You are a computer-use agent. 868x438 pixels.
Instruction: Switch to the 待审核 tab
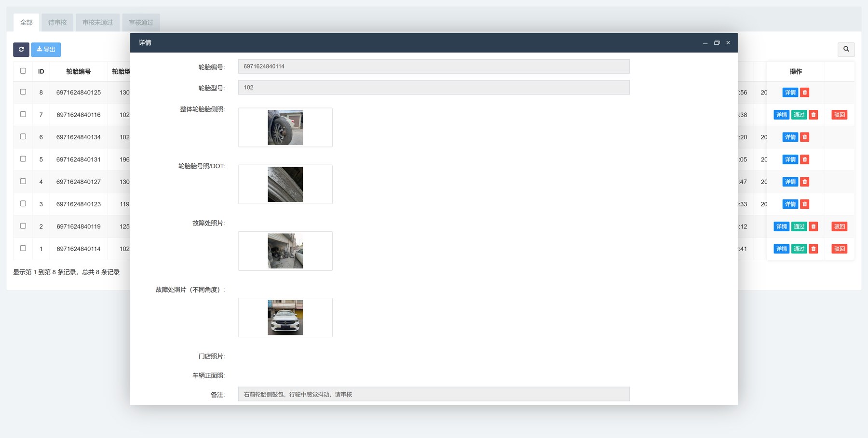(x=57, y=23)
